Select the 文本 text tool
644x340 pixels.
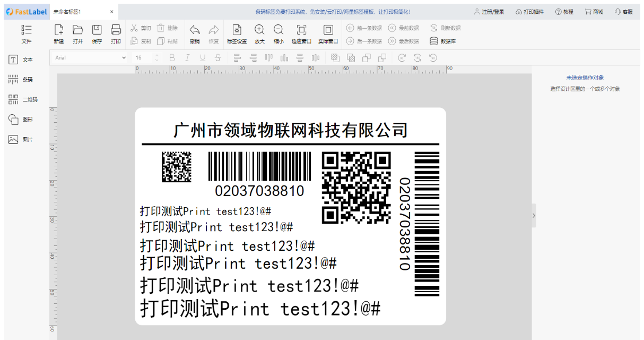click(x=21, y=59)
